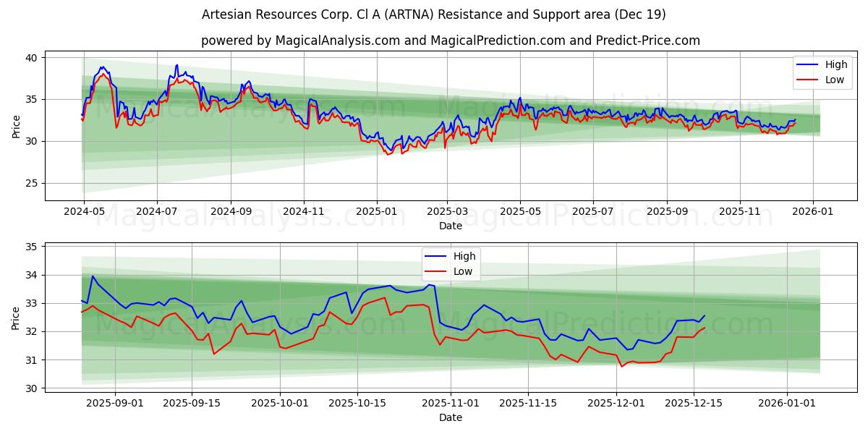Click the Date axis label of the bottom chart
This screenshot has height=434, width=868.
[x=450, y=417]
